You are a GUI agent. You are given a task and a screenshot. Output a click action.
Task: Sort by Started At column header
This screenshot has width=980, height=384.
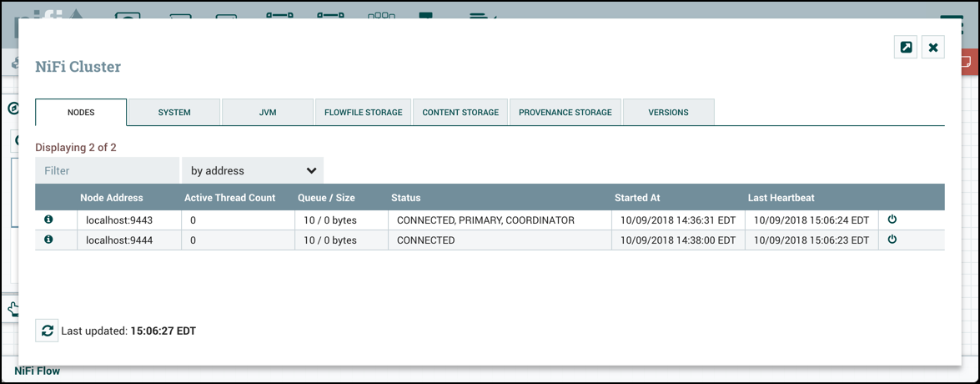click(x=637, y=198)
